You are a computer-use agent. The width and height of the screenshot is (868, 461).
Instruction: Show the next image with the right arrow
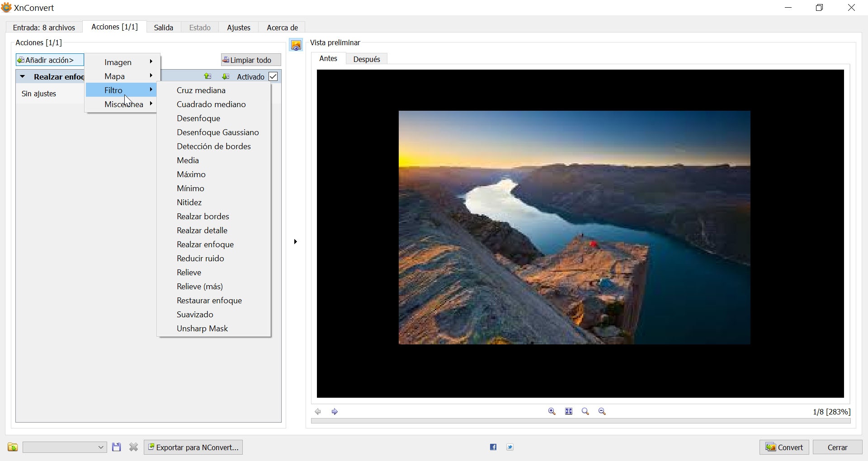(x=335, y=412)
